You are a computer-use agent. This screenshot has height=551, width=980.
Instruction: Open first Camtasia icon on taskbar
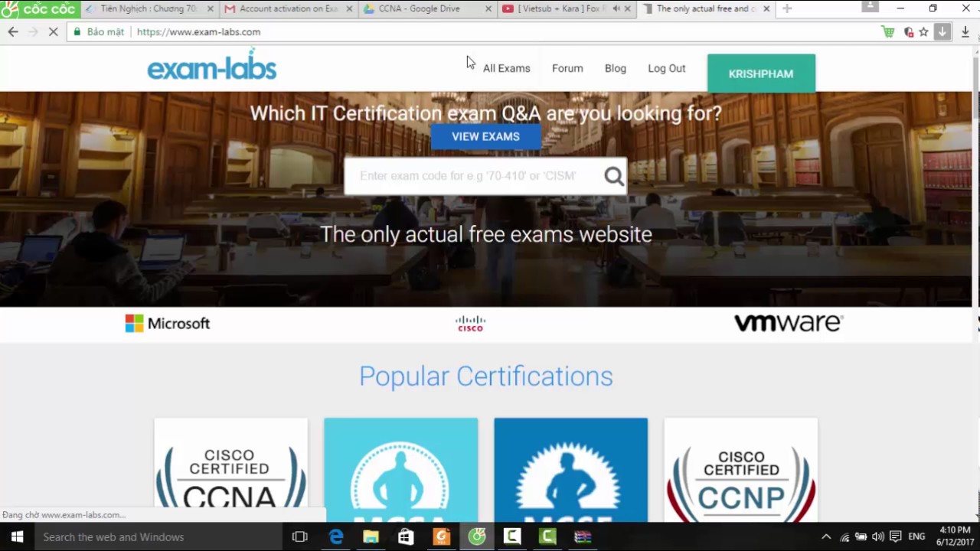[x=512, y=536]
